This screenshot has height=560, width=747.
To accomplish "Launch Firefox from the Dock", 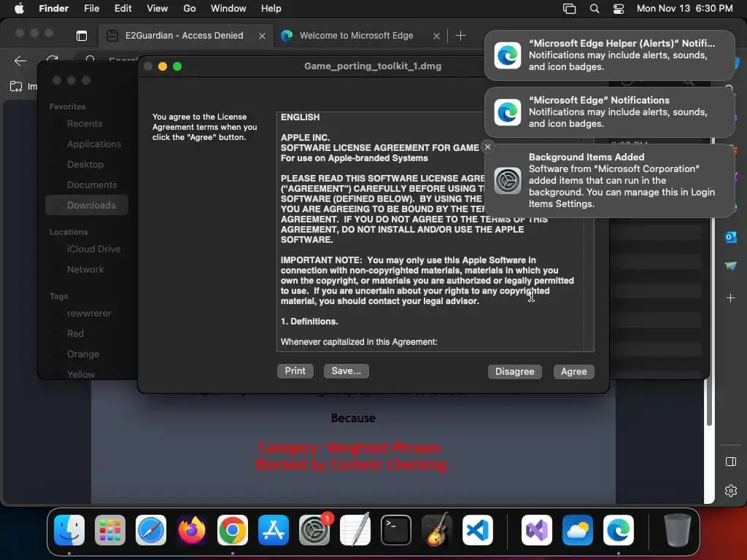I will (192, 530).
